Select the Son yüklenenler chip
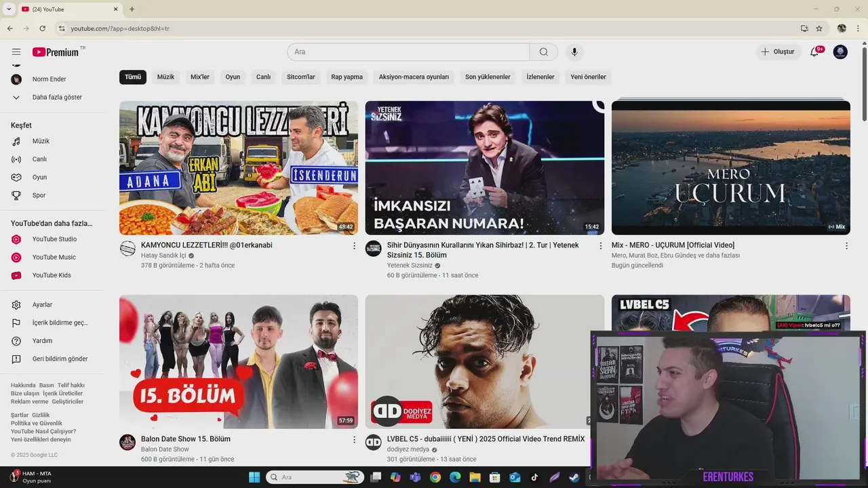The height and width of the screenshot is (488, 868). pyautogui.click(x=488, y=77)
